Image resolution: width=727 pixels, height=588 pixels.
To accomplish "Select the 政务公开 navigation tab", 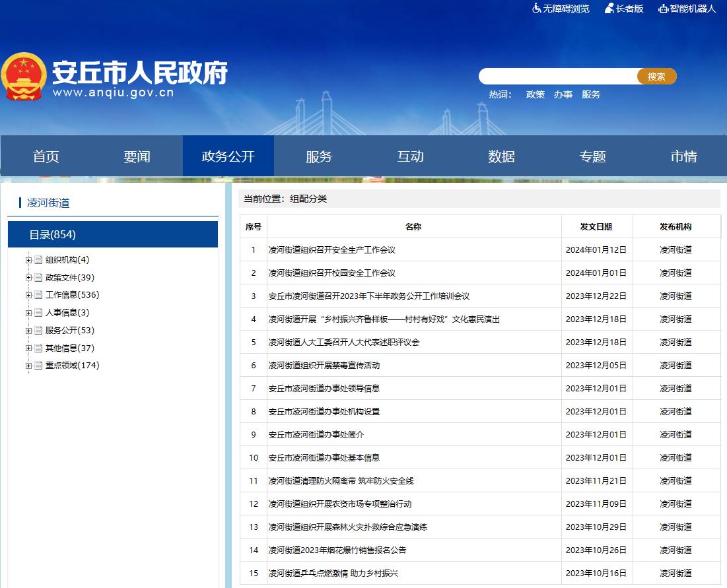I will (x=228, y=156).
